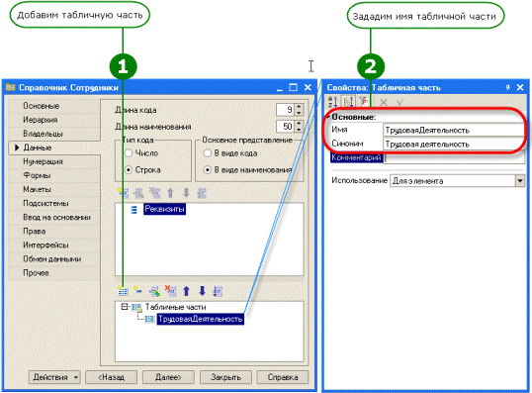This screenshot has height=393, width=532.
Task: Select the Табличные части tree row
Action: [x=175, y=307]
